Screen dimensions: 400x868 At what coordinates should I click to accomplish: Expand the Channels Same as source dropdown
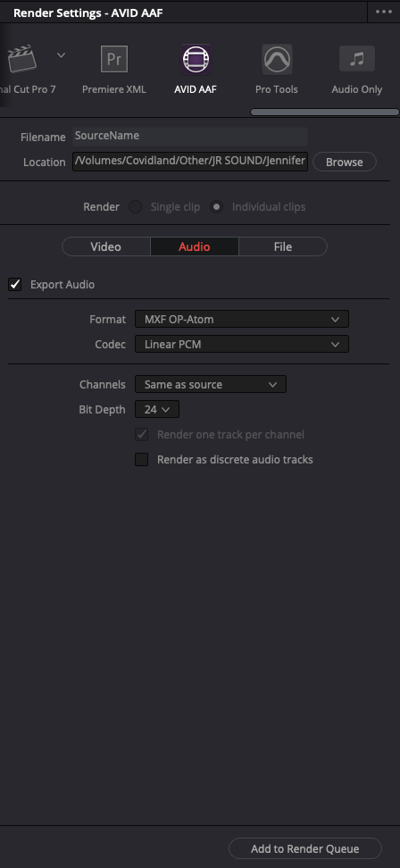(x=211, y=384)
